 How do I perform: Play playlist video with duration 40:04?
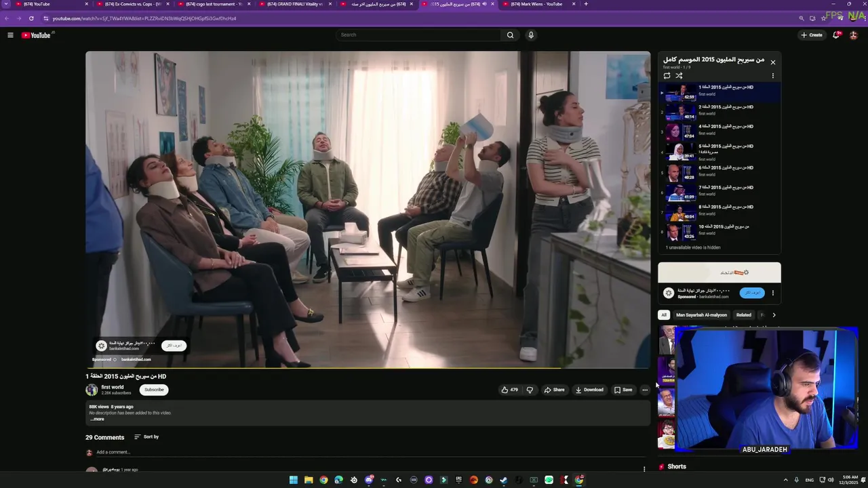[719, 211]
